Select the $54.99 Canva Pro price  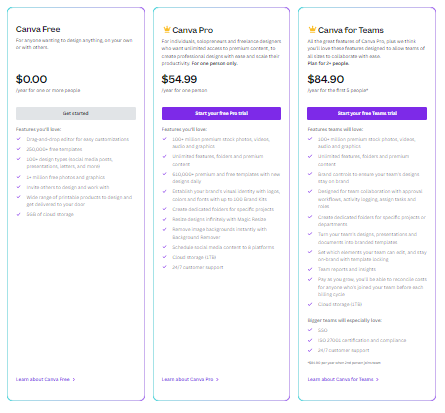coord(179,79)
